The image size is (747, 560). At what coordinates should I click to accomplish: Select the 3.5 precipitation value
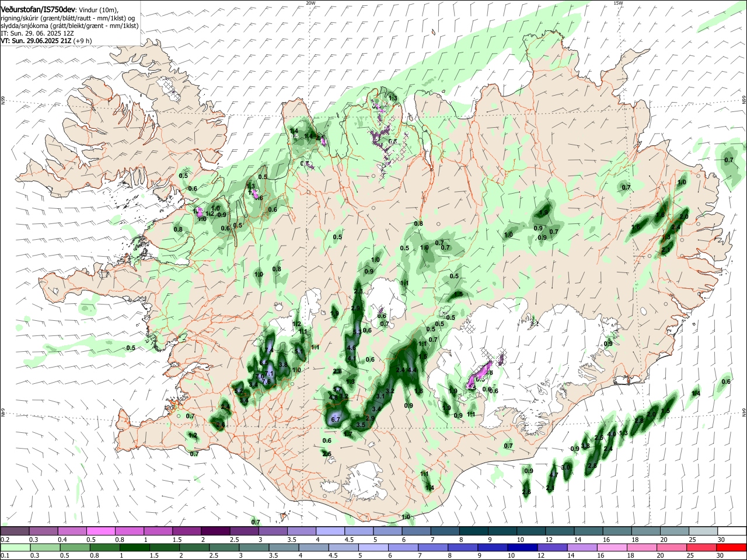coord(361,425)
